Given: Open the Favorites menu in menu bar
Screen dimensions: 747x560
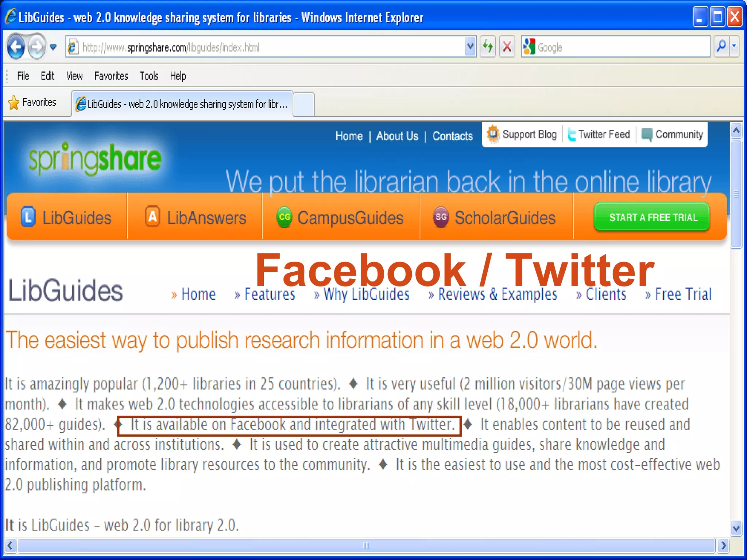Looking at the screenshot, I should point(111,76).
